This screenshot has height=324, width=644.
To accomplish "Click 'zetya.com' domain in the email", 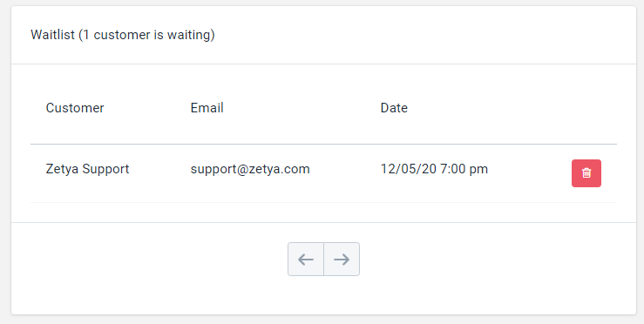I will click(x=278, y=169).
